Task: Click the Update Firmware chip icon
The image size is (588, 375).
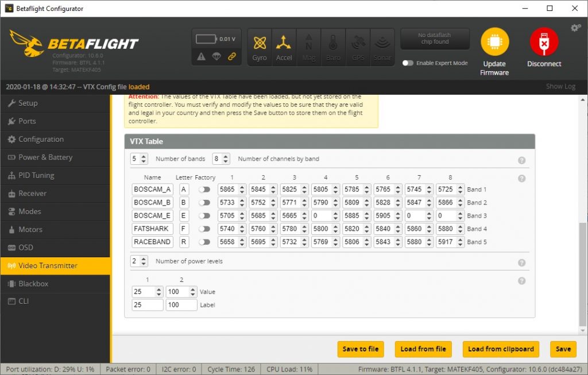Action: [x=494, y=41]
